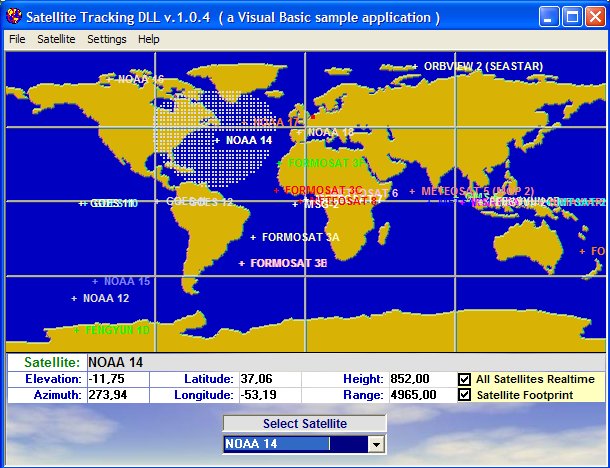The image size is (610, 468).
Task: Open the Settings menu
Action: 107,39
